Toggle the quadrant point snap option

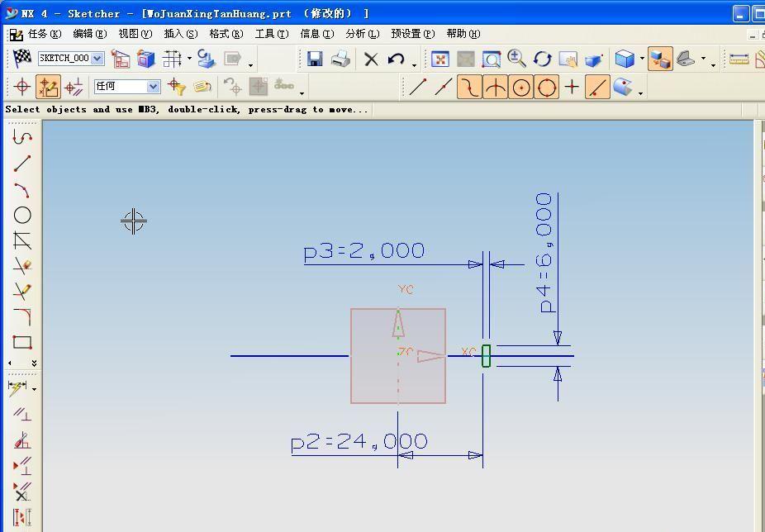(546, 87)
